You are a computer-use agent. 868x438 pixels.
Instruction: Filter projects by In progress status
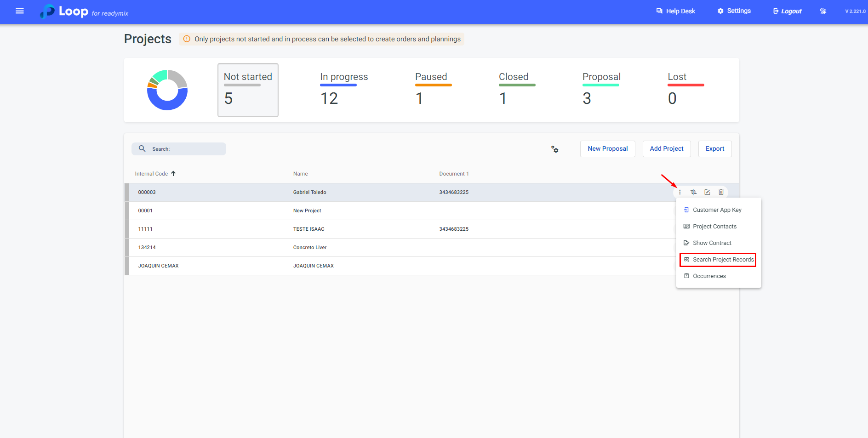click(x=344, y=90)
